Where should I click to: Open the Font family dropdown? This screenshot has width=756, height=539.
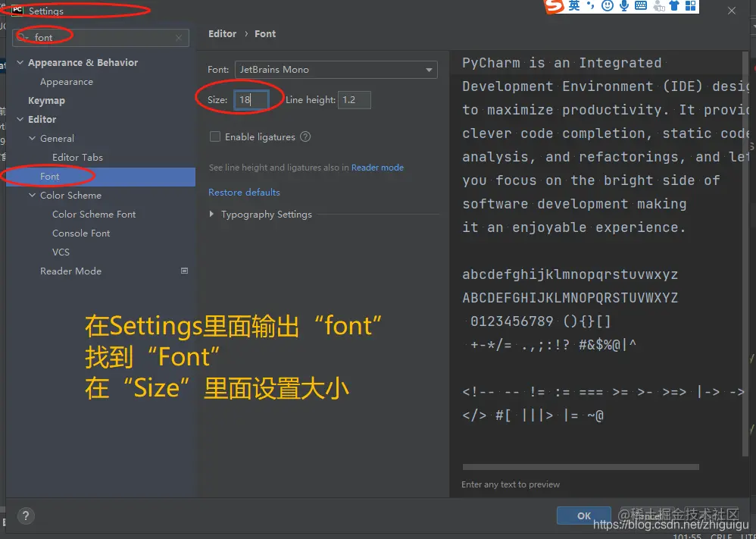(336, 70)
